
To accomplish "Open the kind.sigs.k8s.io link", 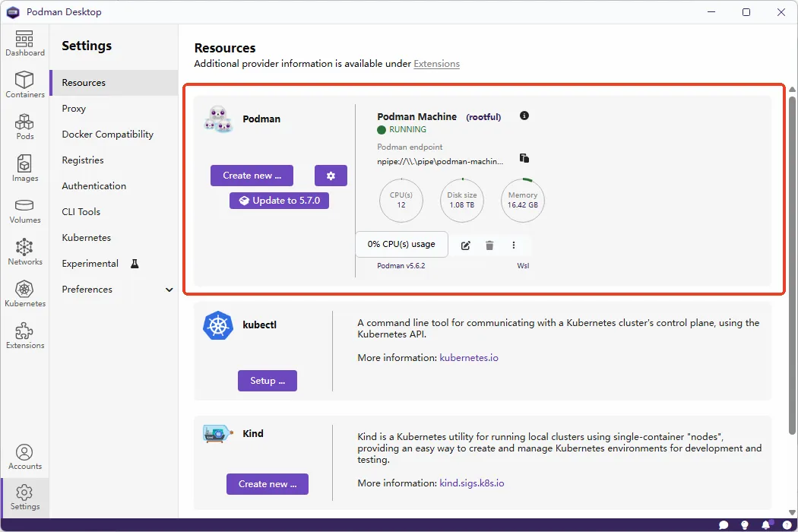I will point(472,483).
